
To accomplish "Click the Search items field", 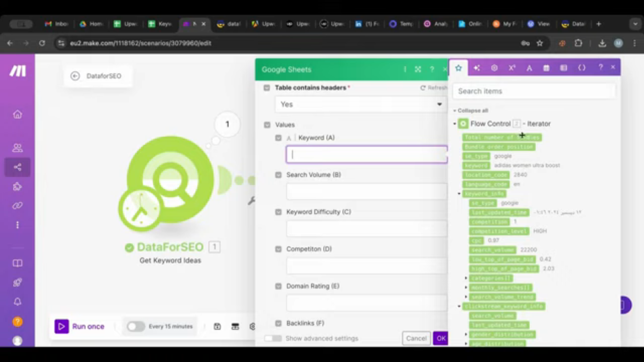I will pos(534,91).
